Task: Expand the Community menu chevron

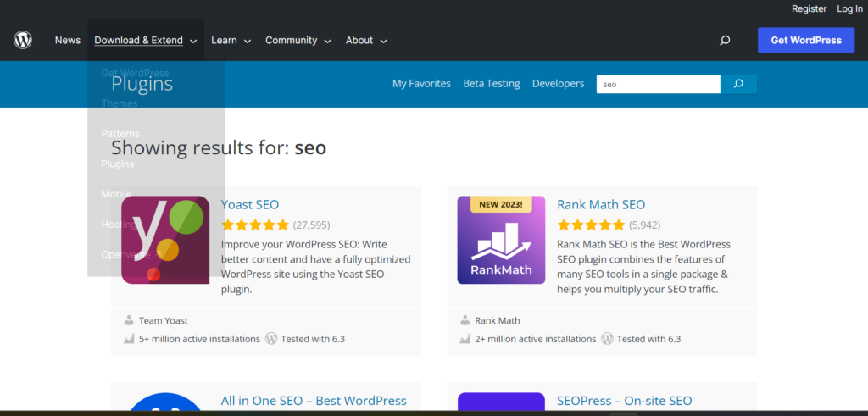Action: click(328, 41)
